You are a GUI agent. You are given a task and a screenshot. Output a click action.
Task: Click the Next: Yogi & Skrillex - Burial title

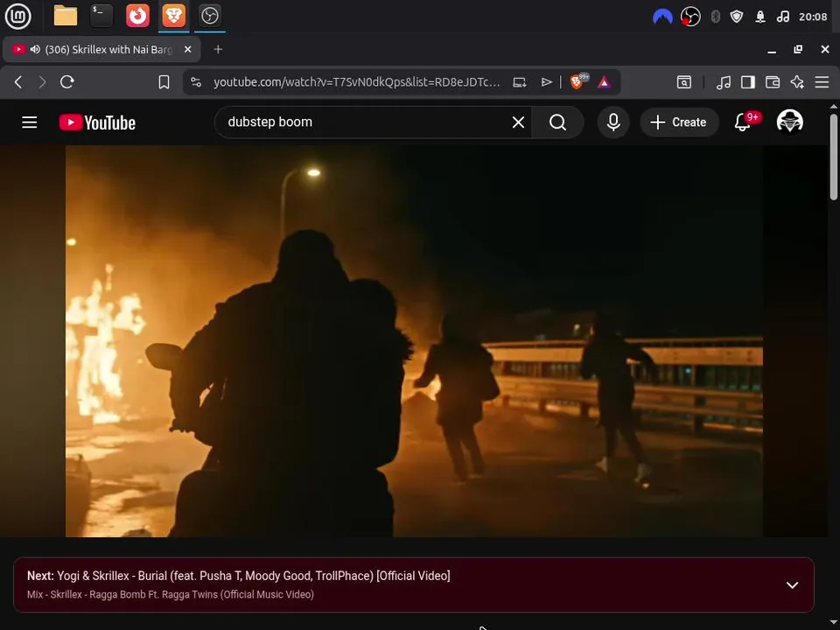(x=238, y=576)
